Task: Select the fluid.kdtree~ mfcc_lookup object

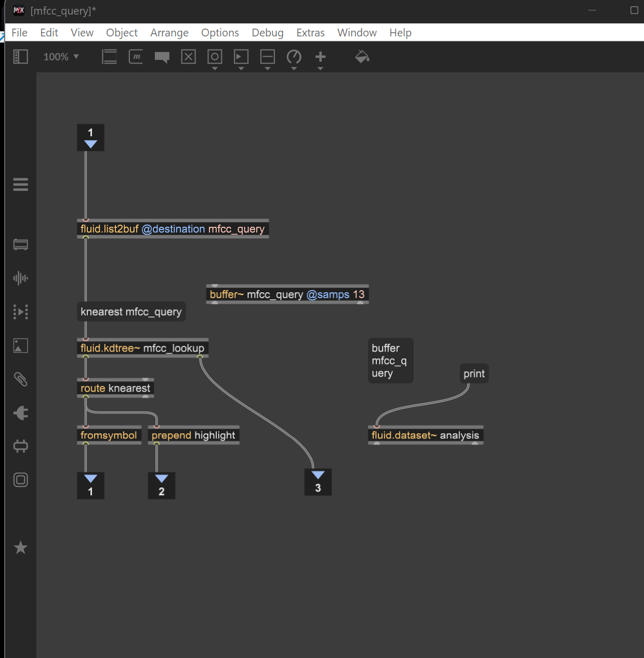Action: (x=143, y=348)
